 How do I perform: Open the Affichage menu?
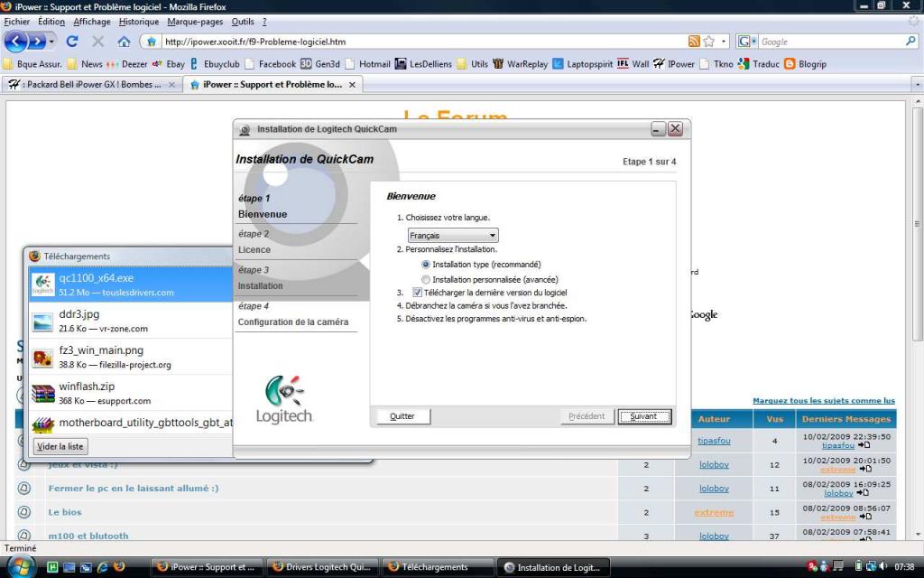point(92,22)
